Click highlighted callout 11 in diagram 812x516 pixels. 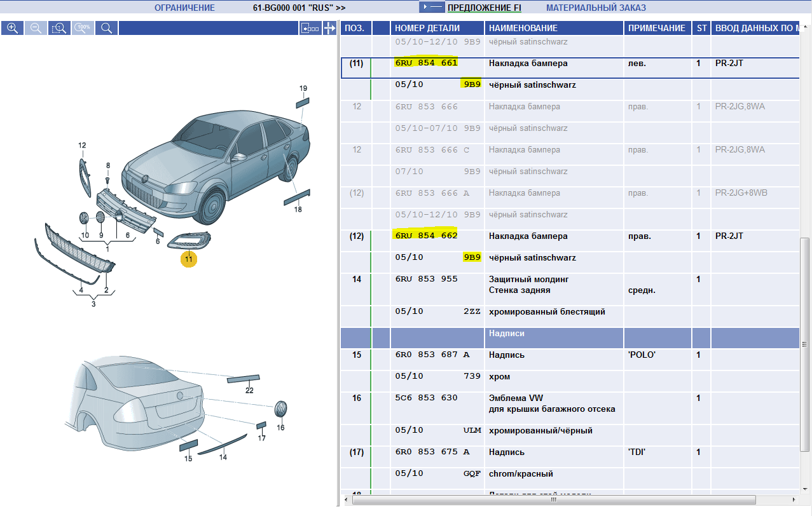[x=189, y=259]
